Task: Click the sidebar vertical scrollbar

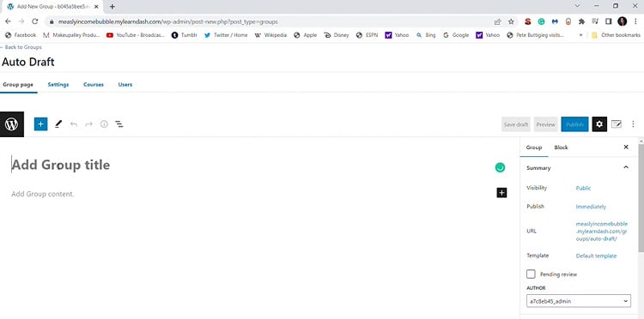Action: [641, 197]
